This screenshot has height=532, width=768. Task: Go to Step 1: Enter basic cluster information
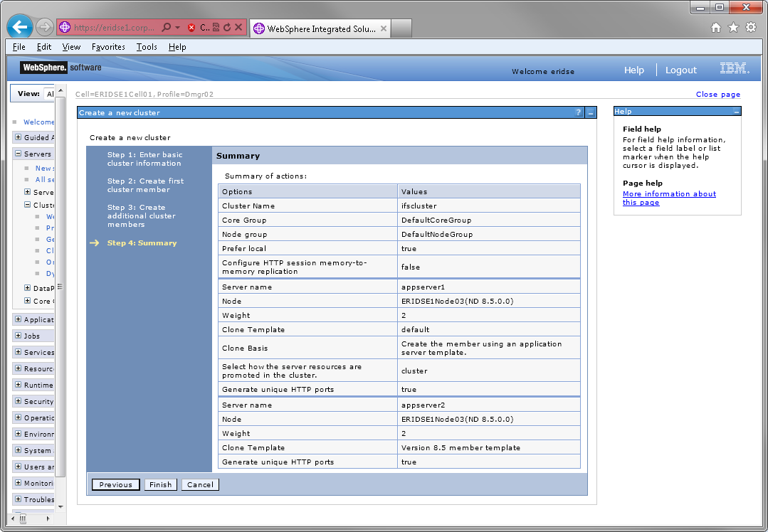coord(144,159)
